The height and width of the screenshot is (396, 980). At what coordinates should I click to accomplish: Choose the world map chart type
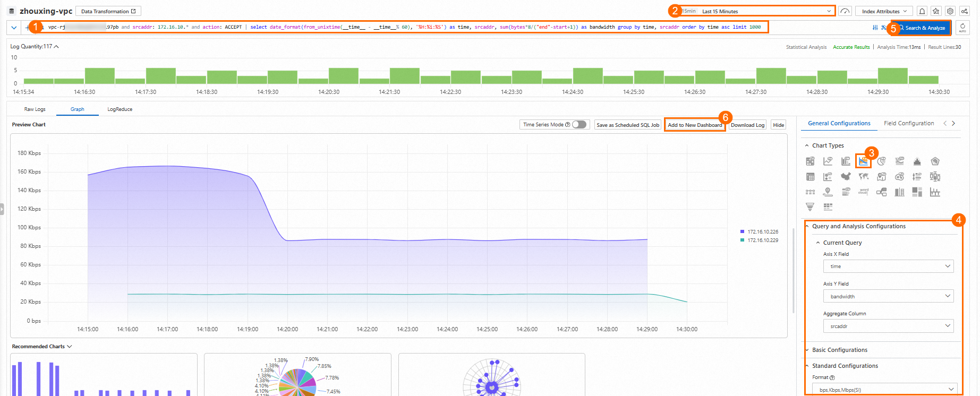tap(864, 177)
